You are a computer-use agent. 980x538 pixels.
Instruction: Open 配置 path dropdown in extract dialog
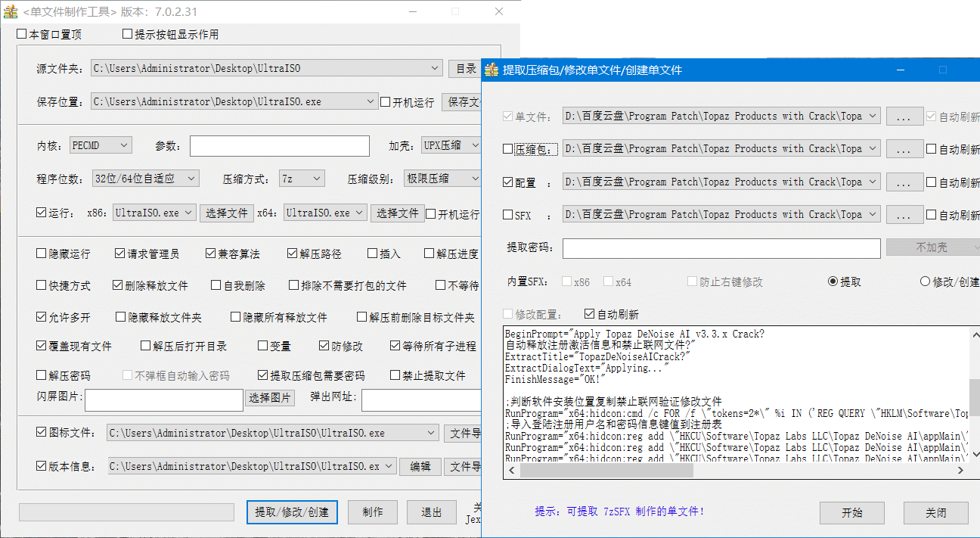coord(873,182)
